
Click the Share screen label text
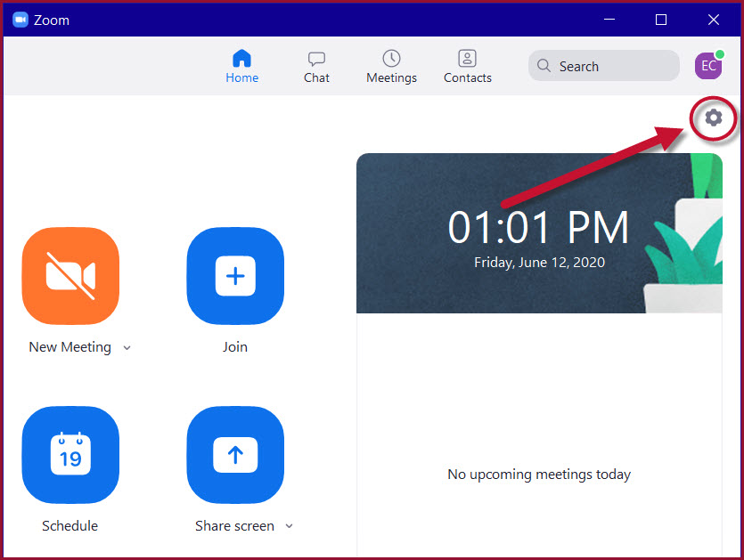click(235, 526)
